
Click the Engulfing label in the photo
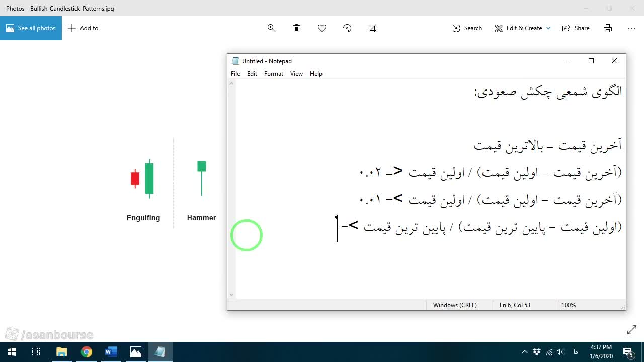click(143, 218)
